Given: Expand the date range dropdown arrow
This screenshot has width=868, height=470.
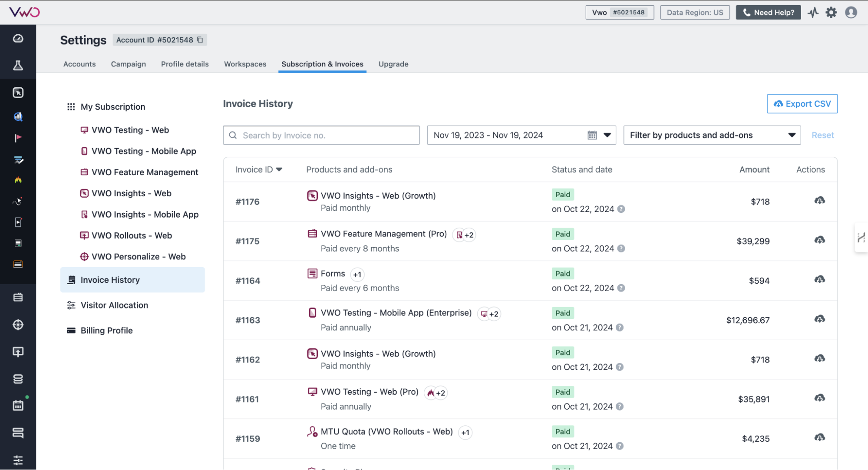Looking at the screenshot, I should point(607,135).
